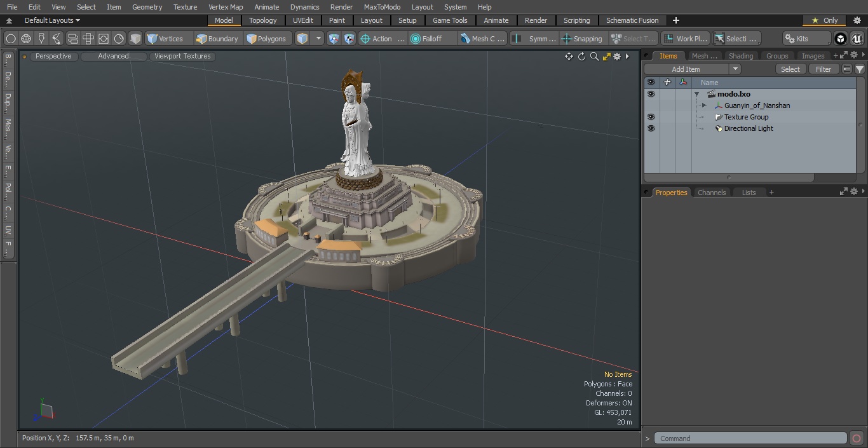Click Filter button in Items panel
Image resolution: width=868 pixels, height=448 pixels.
(824, 69)
